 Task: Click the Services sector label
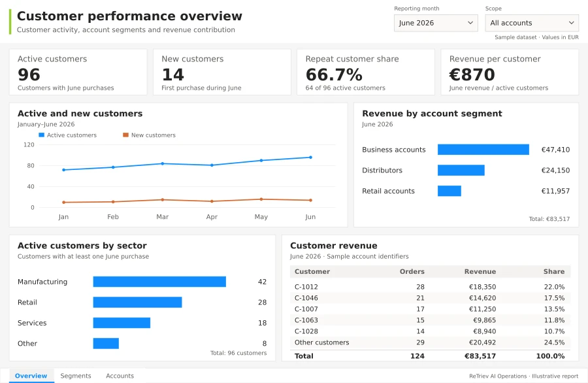point(32,323)
